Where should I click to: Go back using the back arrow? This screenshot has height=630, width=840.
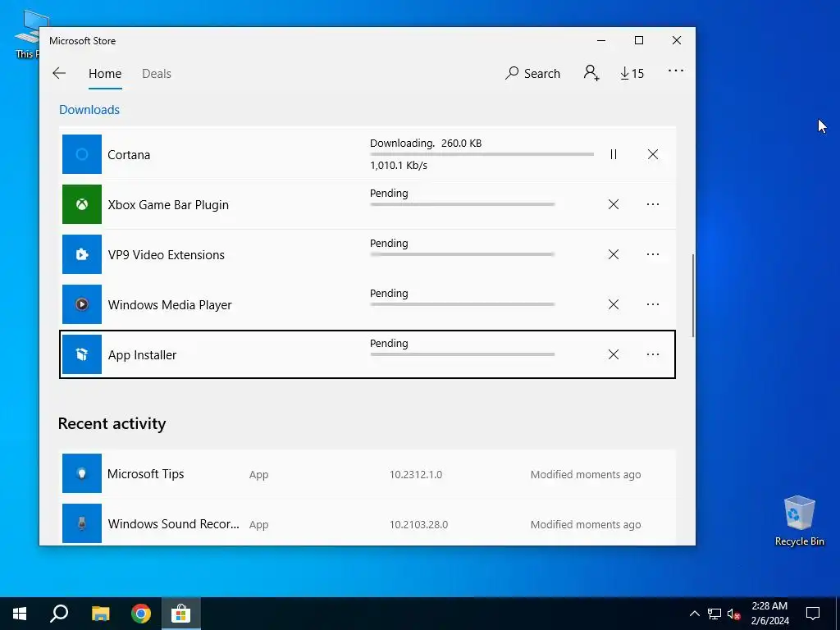(x=59, y=73)
